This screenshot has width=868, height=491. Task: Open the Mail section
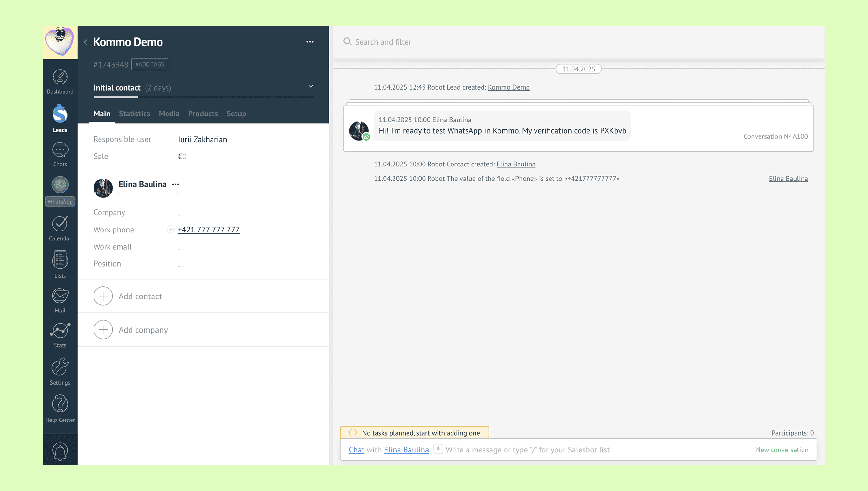(x=60, y=300)
